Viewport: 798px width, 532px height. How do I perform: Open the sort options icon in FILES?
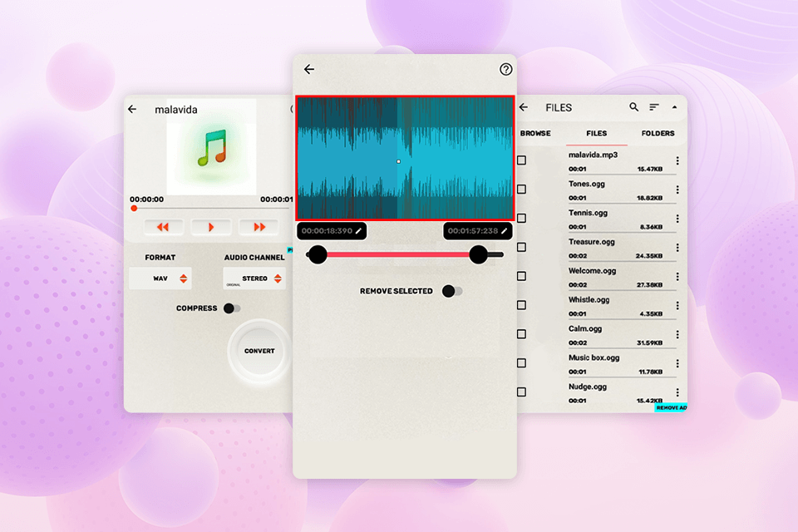point(654,107)
